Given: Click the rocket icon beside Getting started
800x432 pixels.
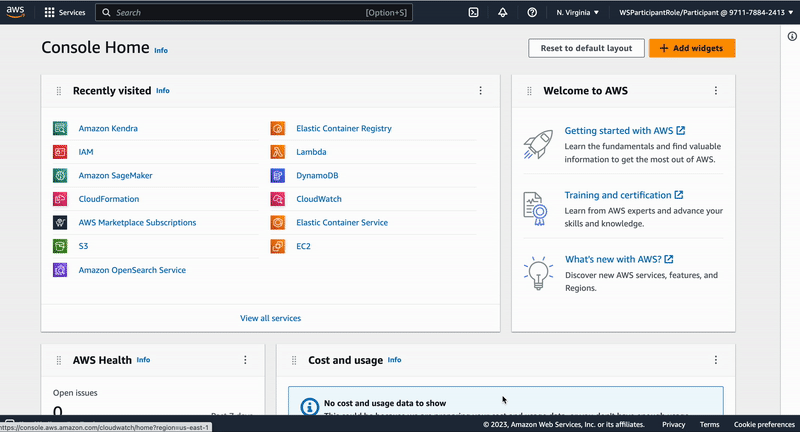Looking at the screenshot, I should 538,144.
